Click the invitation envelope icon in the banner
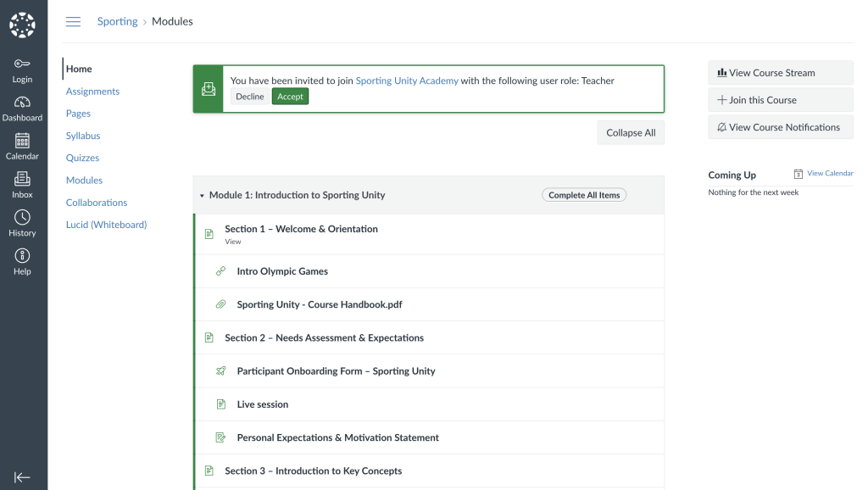Image resolution: width=868 pixels, height=490 pixels. (209, 89)
